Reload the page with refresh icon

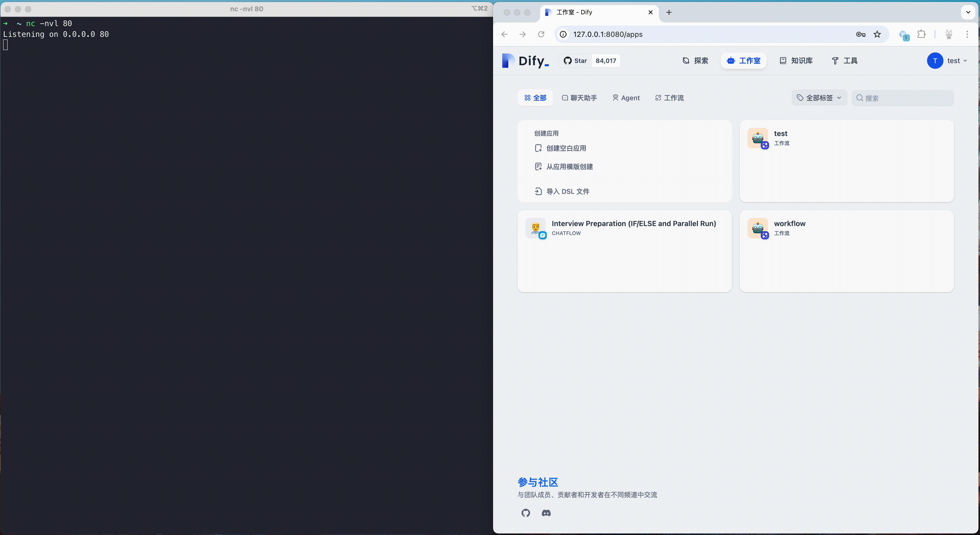click(x=541, y=34)
